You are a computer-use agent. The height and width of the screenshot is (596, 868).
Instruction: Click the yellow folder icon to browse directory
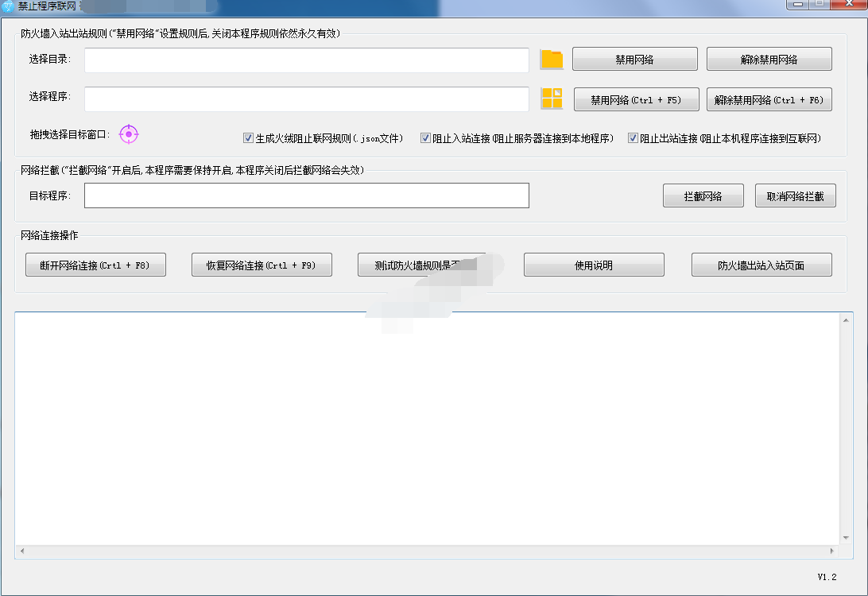pos(551,60)
